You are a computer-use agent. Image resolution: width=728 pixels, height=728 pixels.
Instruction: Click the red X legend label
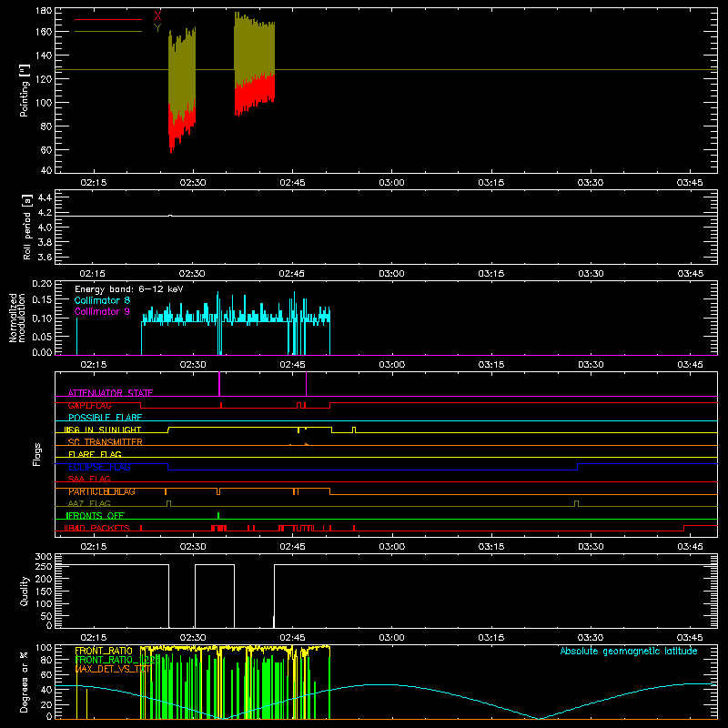click(157, 16)
